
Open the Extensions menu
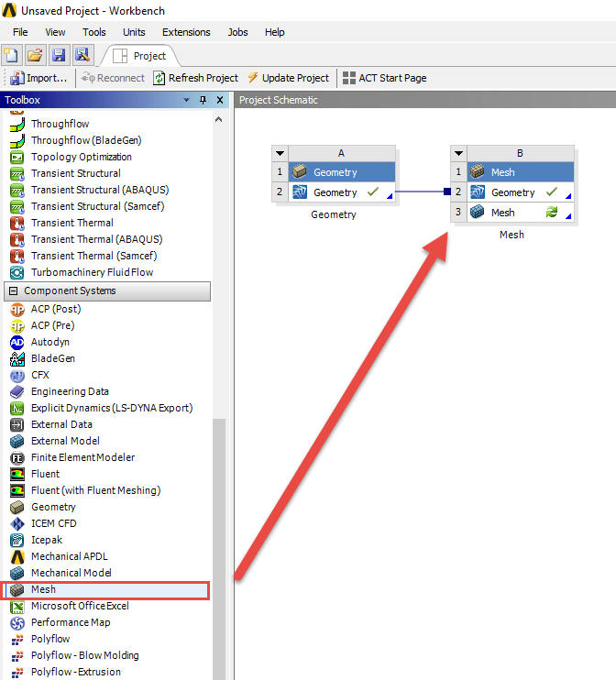[x=186, y=32]
